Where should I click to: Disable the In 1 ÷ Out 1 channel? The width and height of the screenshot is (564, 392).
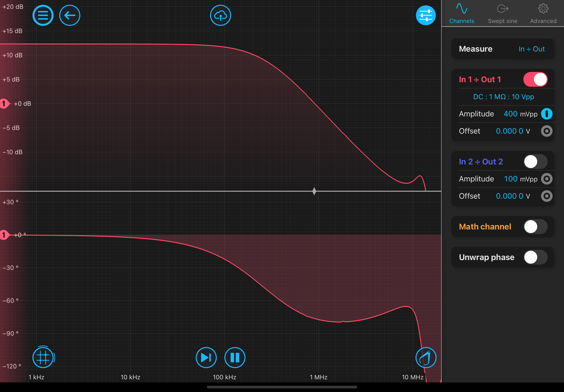pyautogui.click(x=535, y=79)
